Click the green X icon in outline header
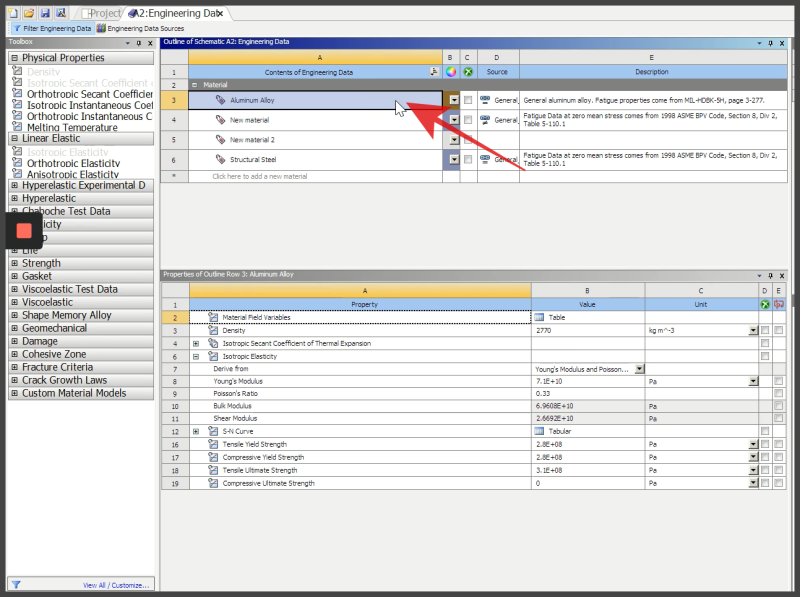 pyautogui.click(x=468, y=72)
